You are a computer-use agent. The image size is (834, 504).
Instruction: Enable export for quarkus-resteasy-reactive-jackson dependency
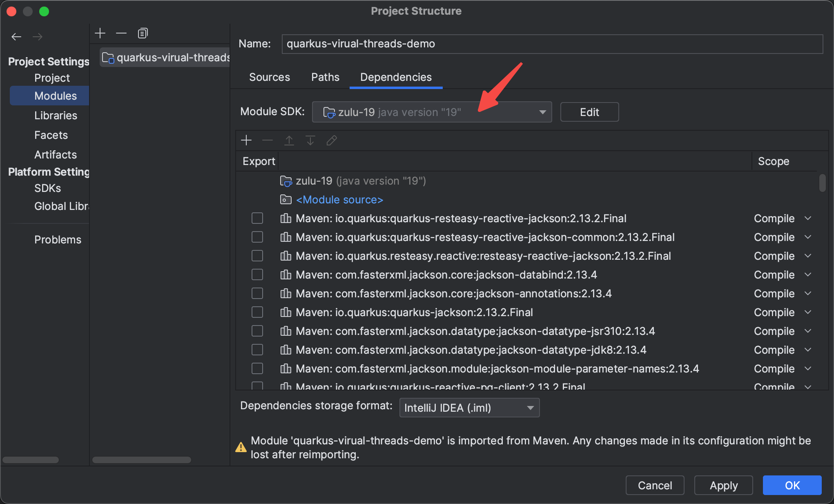coord(257,218)
